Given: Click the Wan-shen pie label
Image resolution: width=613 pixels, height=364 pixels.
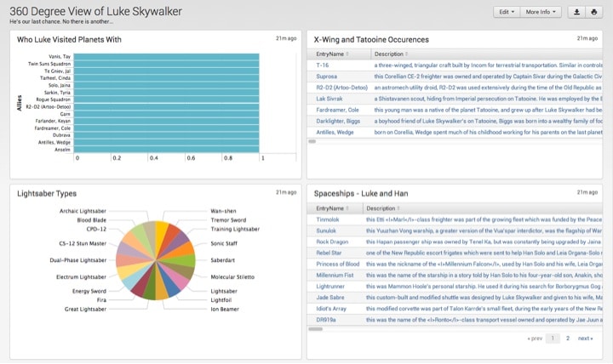Looking at the screenshot, I should point(223,211).
